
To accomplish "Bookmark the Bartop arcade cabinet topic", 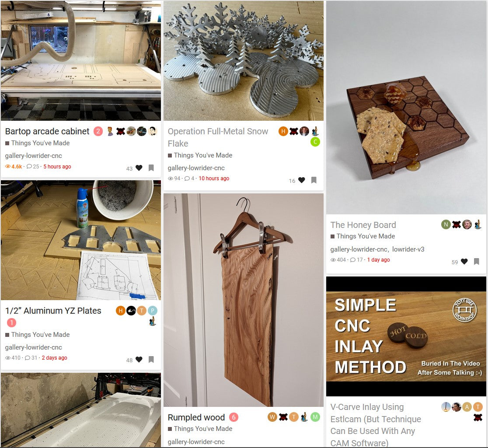I will point(151,168).
